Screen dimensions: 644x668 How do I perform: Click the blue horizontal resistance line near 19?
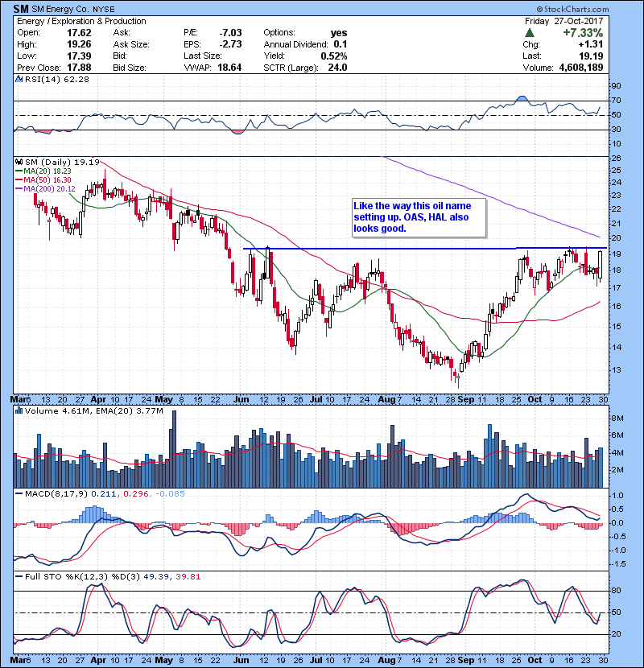(x=425, y=249)
